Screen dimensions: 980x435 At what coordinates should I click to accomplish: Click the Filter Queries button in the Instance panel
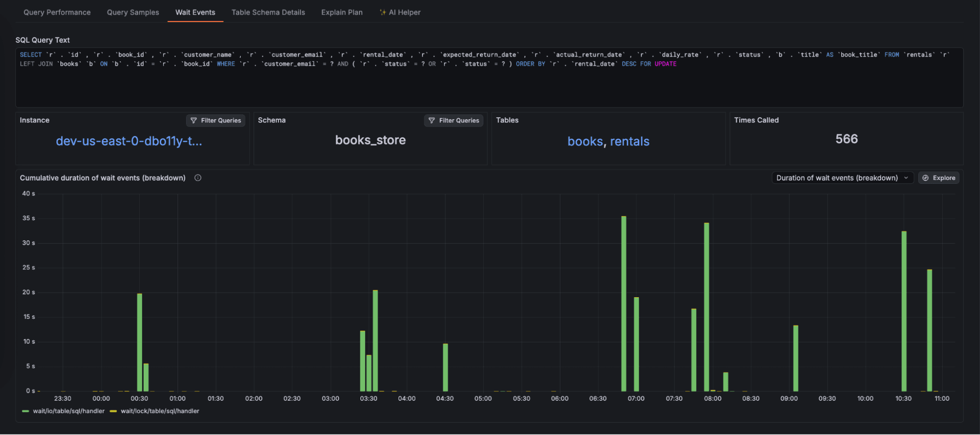pyautogui.click(x=216, y=121)
